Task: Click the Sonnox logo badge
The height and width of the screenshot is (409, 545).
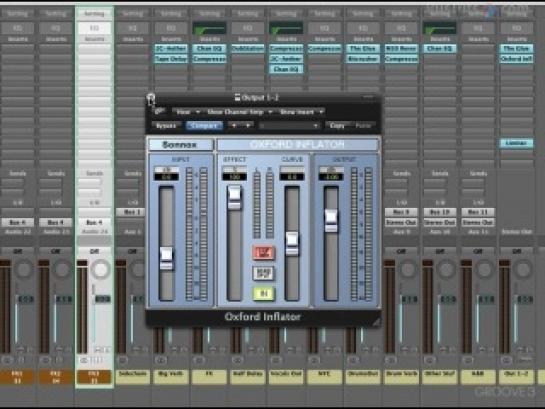Action: coord(180,145)
